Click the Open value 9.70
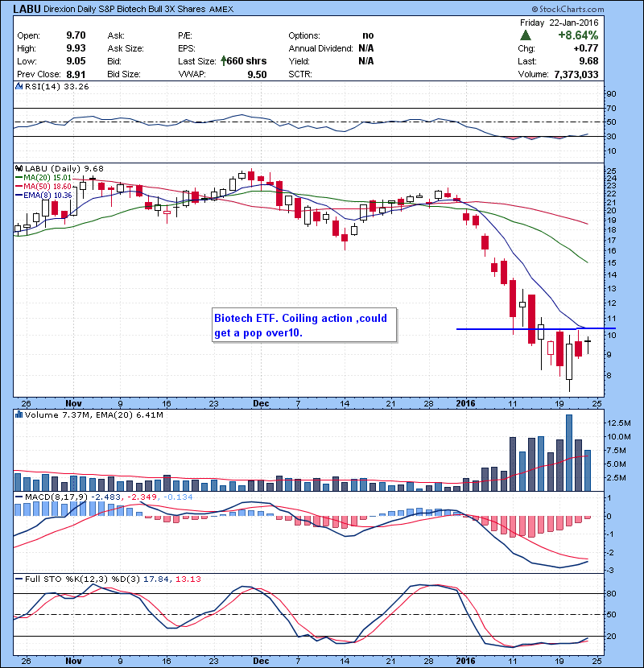The width and height of the screenshot is (644, 668). point(76,35)
